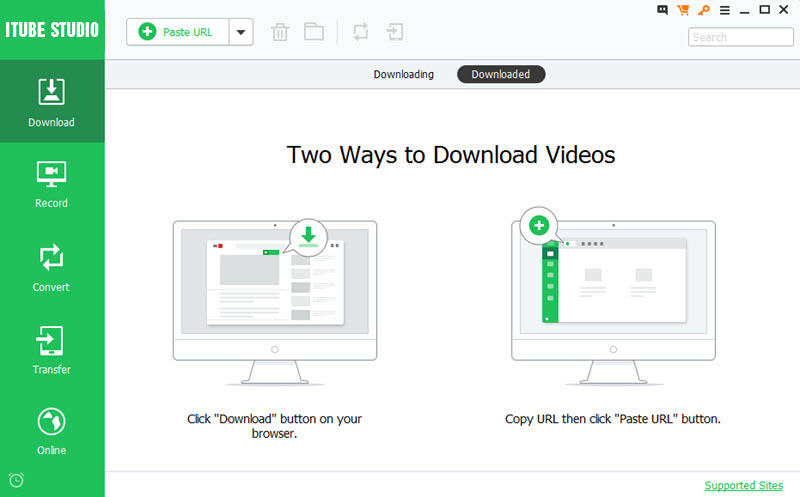Click the transfer-to-device icon in toolbar
This screenshot has height=497, width=800.
(x=395, y=32)
